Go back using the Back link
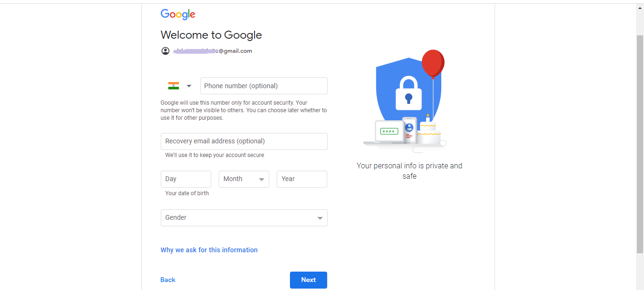The height and width of the screenshot is (290, 644). coord(168,280)
